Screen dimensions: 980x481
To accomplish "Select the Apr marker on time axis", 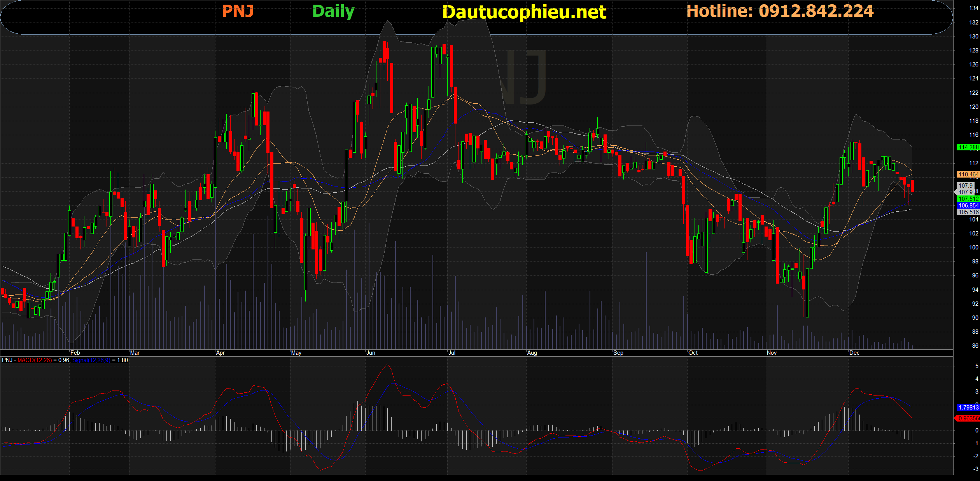I will pos(220,353).
